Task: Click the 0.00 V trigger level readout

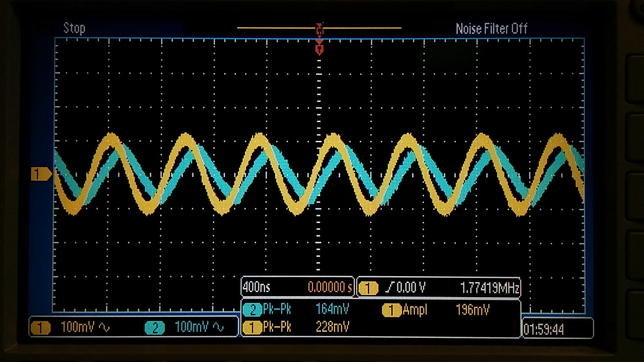Action: [411, 288]
